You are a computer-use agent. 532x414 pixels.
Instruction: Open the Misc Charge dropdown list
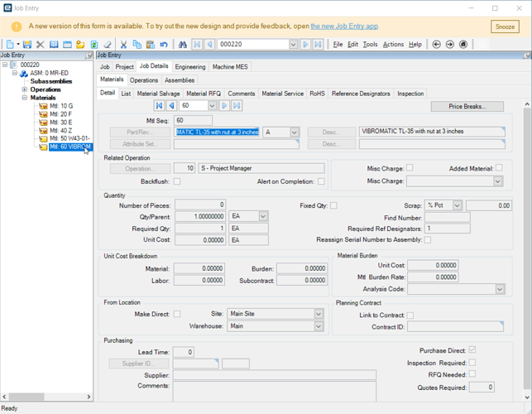pos(498,181)
